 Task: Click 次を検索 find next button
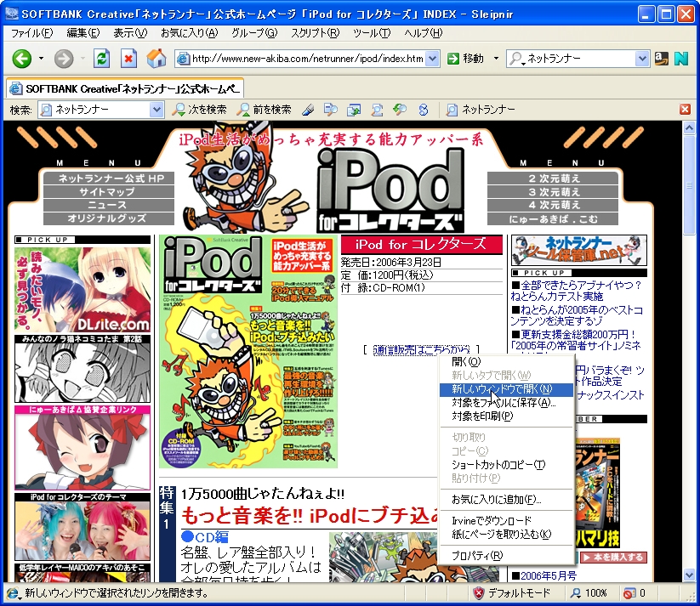200,110
